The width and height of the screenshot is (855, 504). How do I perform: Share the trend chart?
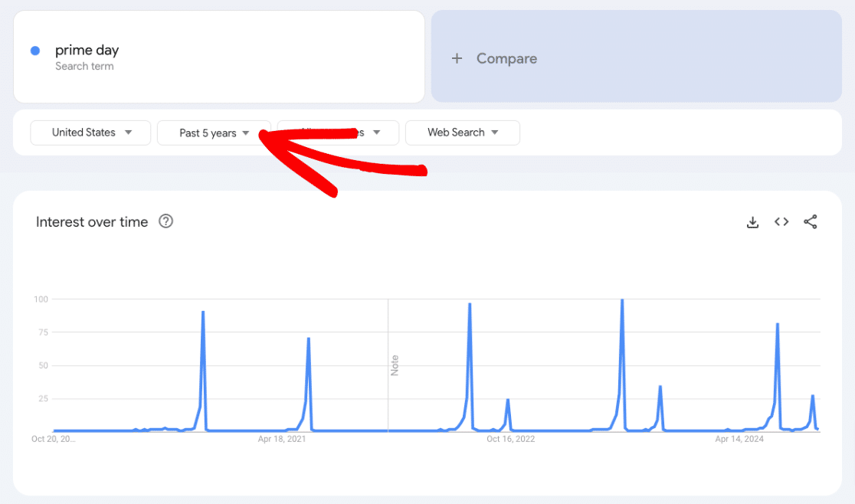coord(811,221)
